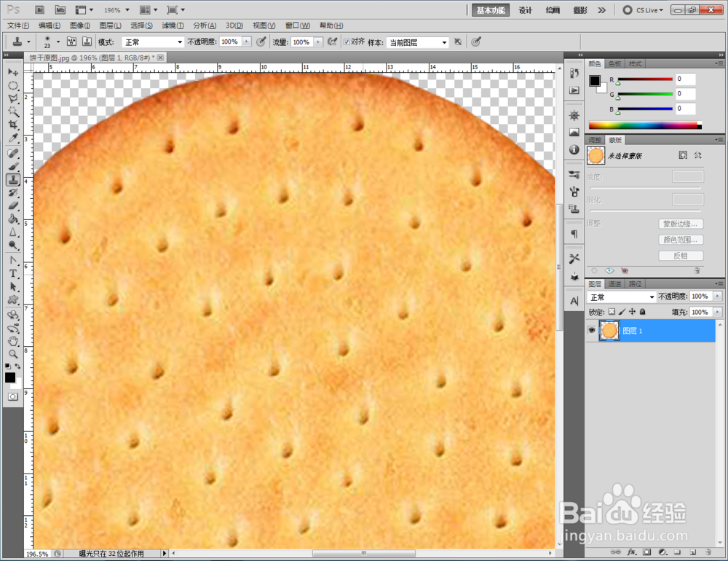
Task: Select the Pen tool
Action: pos(13,260)
